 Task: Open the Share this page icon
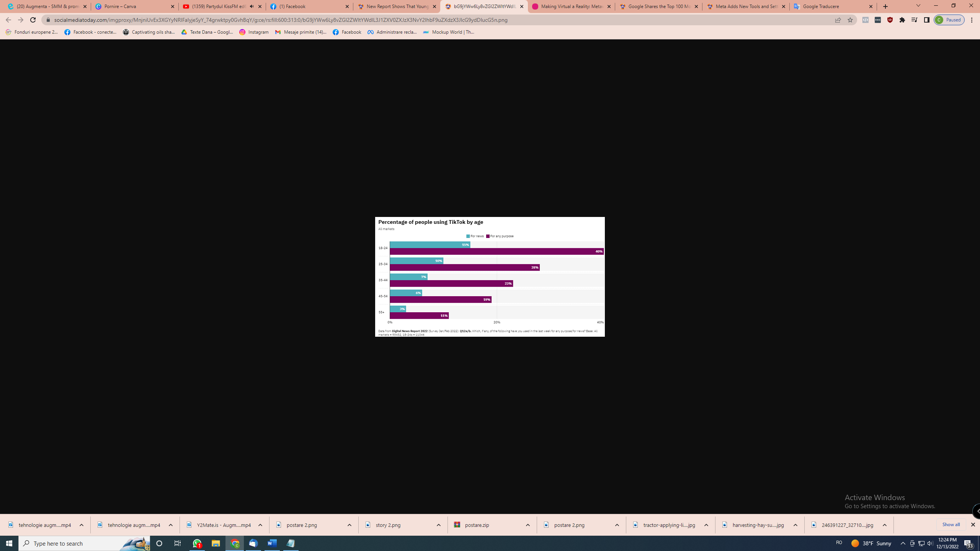838,20
